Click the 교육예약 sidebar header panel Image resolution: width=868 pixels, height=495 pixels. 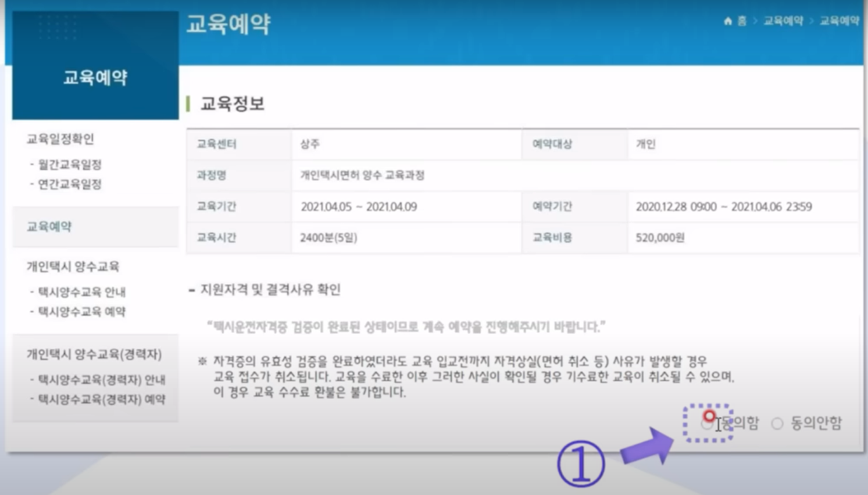point(94,77)
